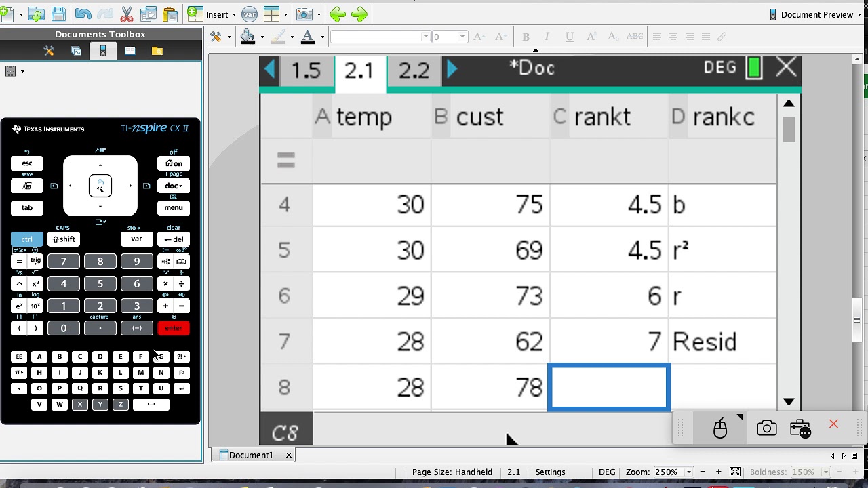Toggle italic formatting
Screen dimensions: 868x488
pyautogui.click(x=547, y=37)
